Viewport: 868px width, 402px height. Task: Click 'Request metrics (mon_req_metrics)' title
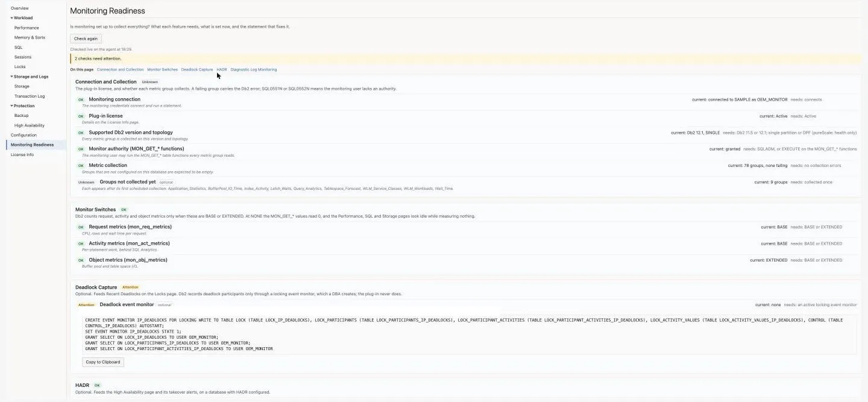[x=130, y=227]
